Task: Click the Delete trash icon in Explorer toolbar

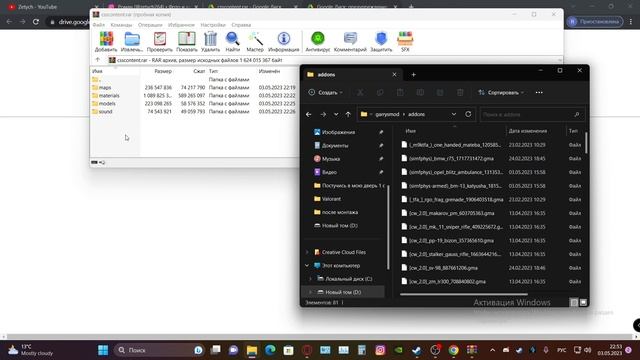Action: [460, 93]
